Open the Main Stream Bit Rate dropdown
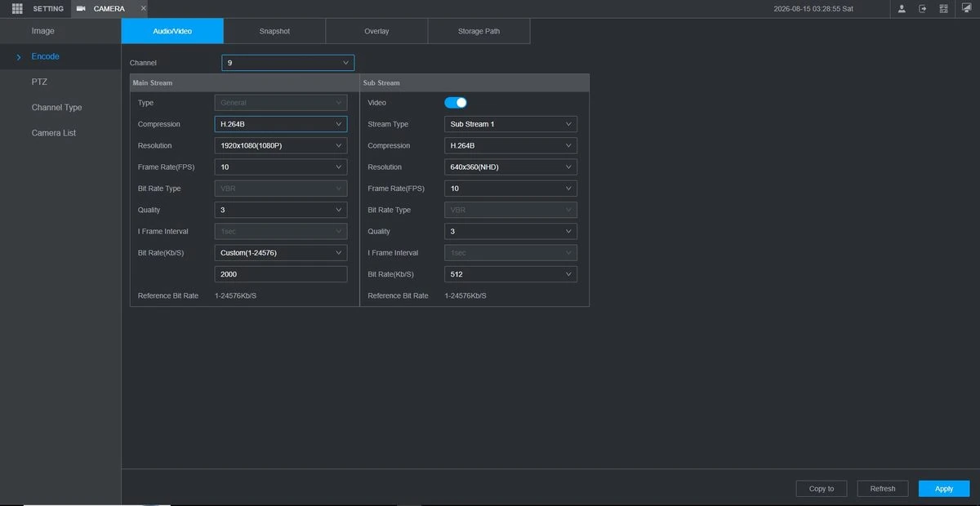 (281, 253)
